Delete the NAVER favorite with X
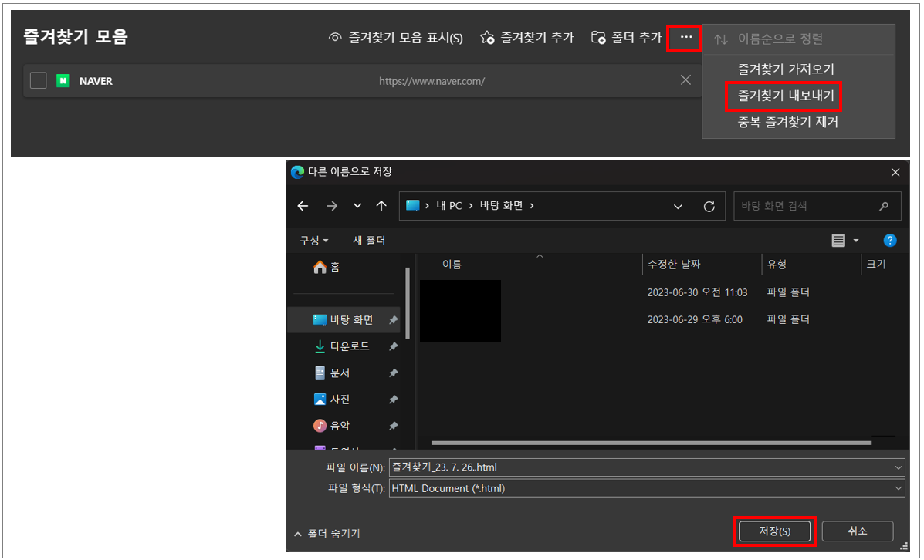 coord(685,80)
